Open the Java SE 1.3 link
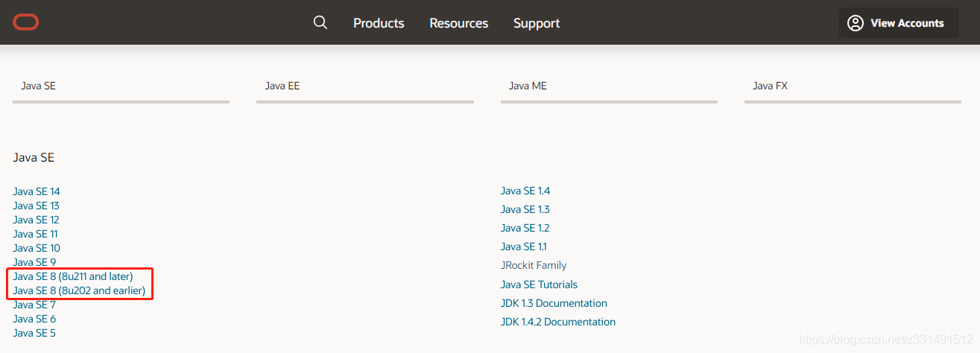 (525, 209)
